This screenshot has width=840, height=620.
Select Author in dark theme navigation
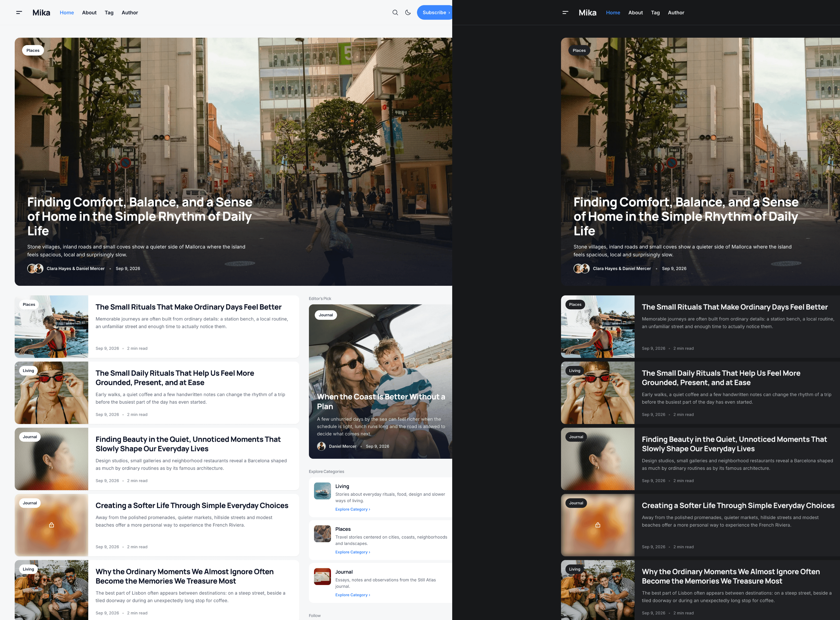click(676, 12)
